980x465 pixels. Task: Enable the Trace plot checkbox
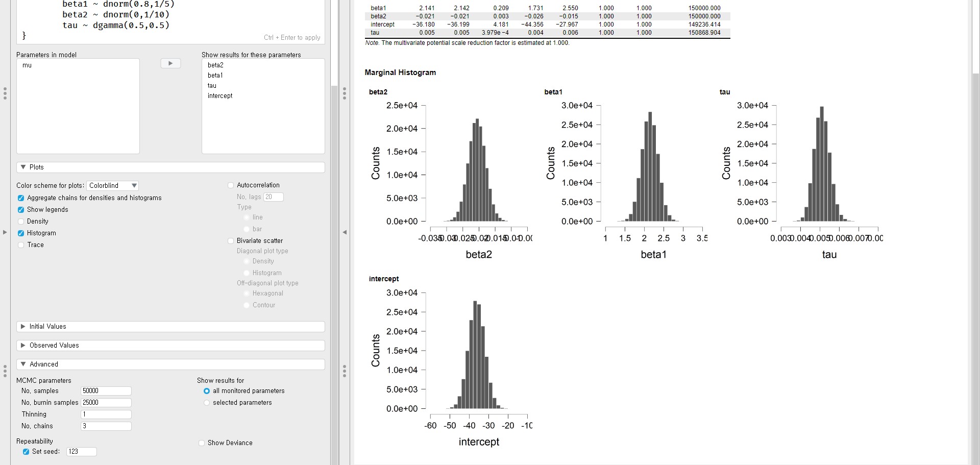tap(21, 245)
